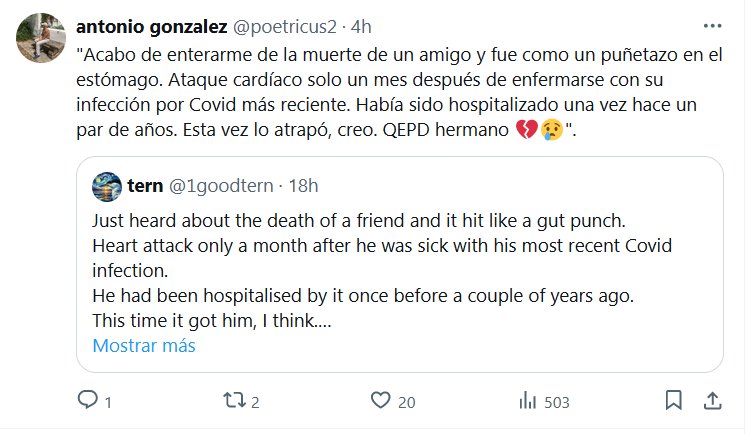Open post analytics via bar chart icon

coord(527,401)
